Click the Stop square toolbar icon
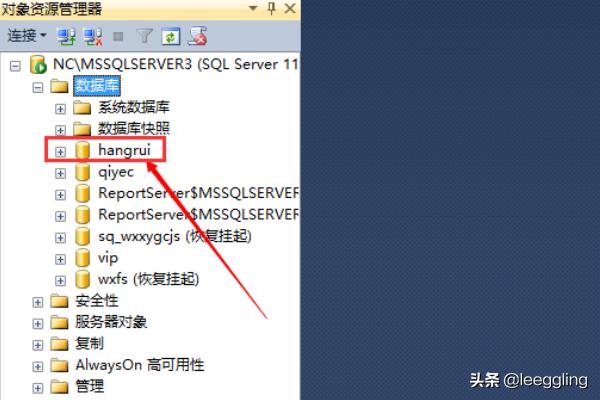 [x=118, y=37]
